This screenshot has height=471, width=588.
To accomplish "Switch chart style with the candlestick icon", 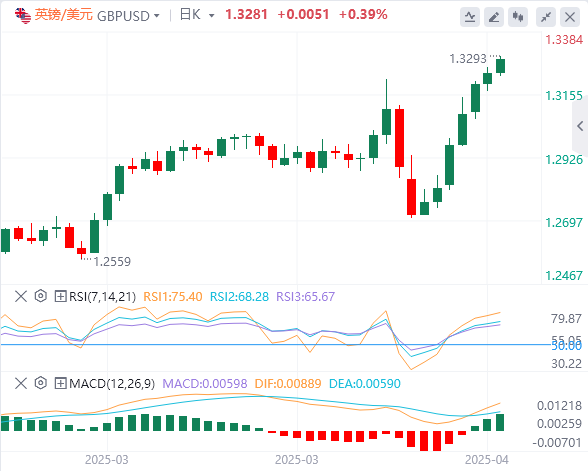I will pos(518,17).
